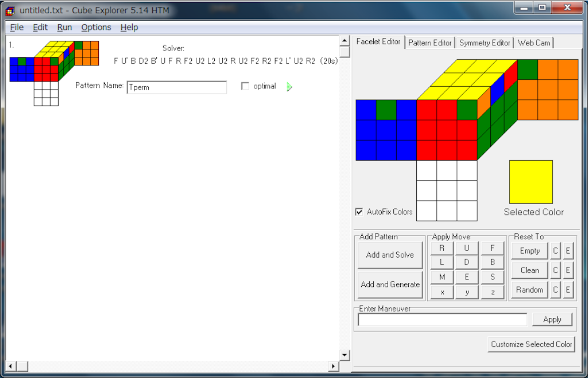Pick the orange center facelet of the back face

(548, 89)
